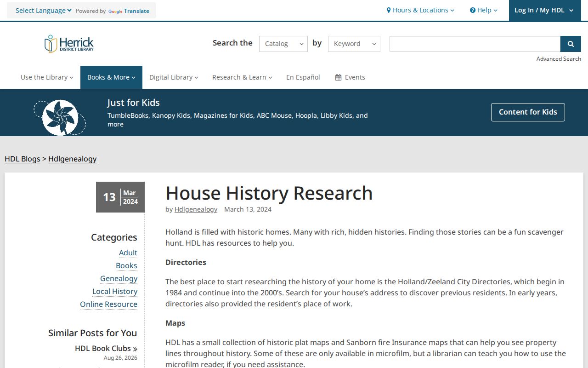Click the Directories section heading

186,262
